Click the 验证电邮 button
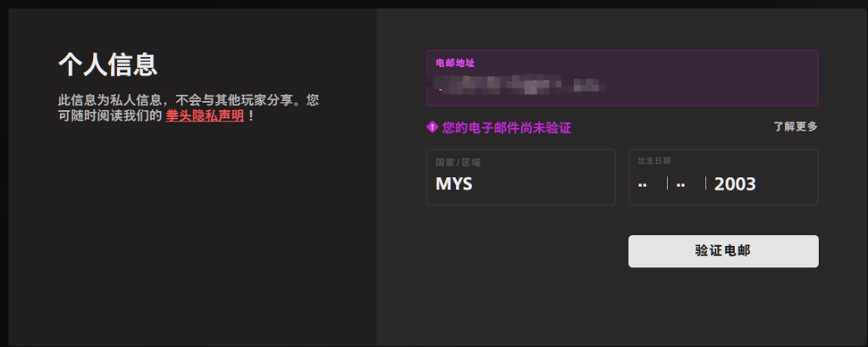 point(723,251)
